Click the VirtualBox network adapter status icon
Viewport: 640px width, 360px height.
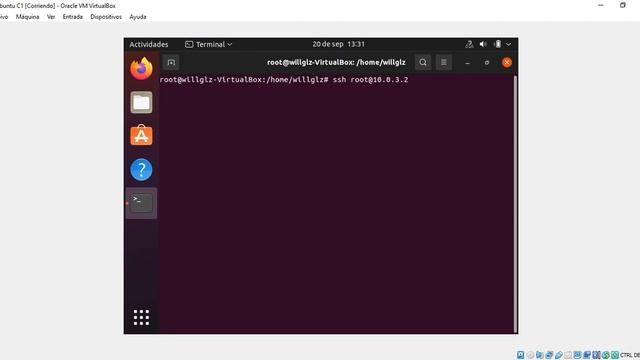549,355
